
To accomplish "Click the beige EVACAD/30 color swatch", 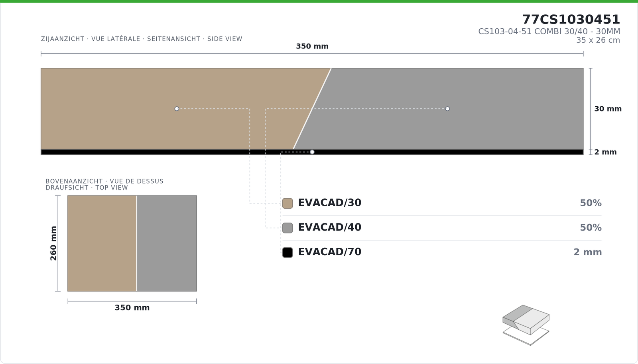I will point(287,203).
